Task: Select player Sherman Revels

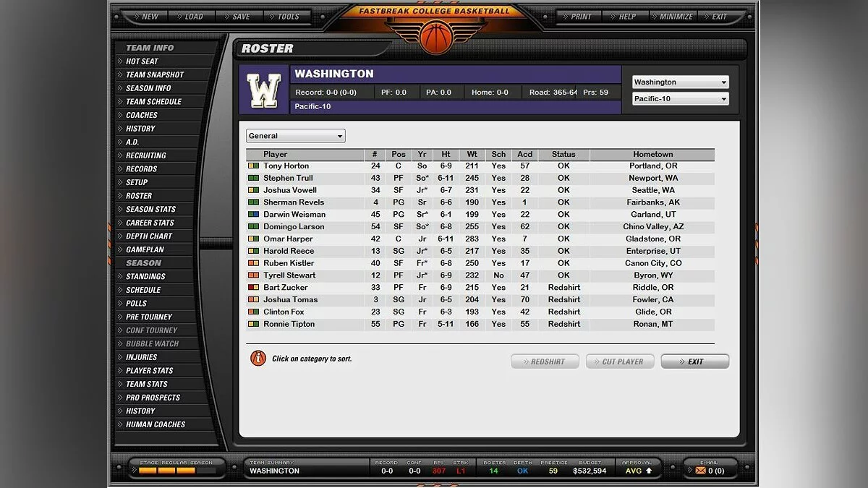Action: [x=294, y=203]
